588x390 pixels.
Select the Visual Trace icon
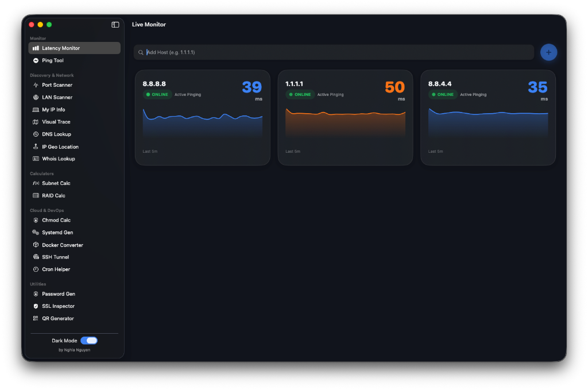point(36,122)
